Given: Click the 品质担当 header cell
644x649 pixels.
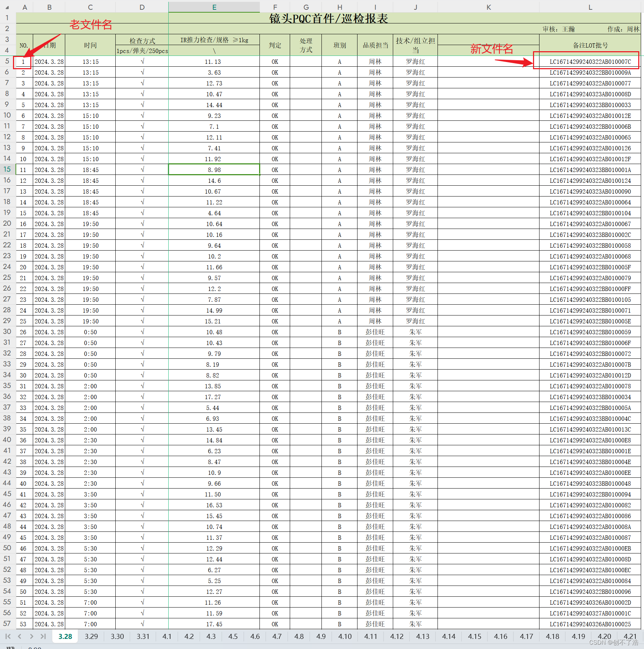Looking at the screenshot, I should point(375,45).
